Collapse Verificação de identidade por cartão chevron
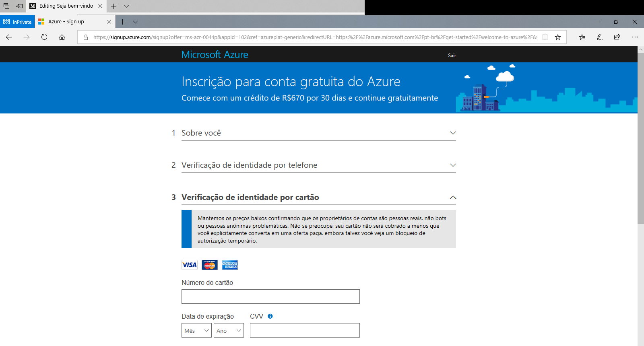The image size is (644, 346). coord(453,197)
